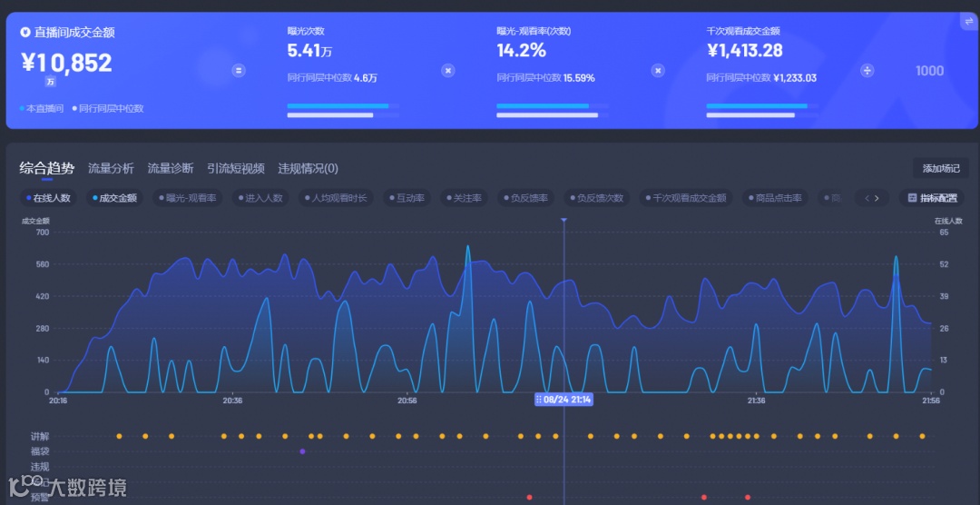The width and height of the screenshot is (980, 505).
Task: Click the 同行同层中位数 legend entry
Action: [108, 108]
